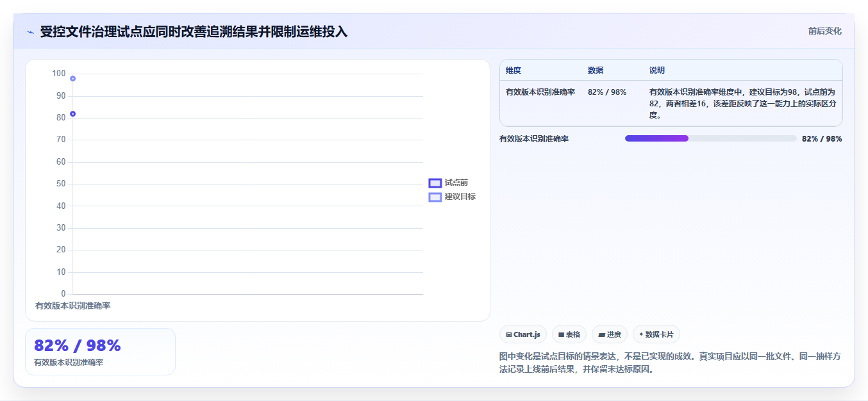Image resolution: width=868 pixels, height=401 pixels.
Task: Toggle the 建议目标 legend entry
Action: point(452,197)
